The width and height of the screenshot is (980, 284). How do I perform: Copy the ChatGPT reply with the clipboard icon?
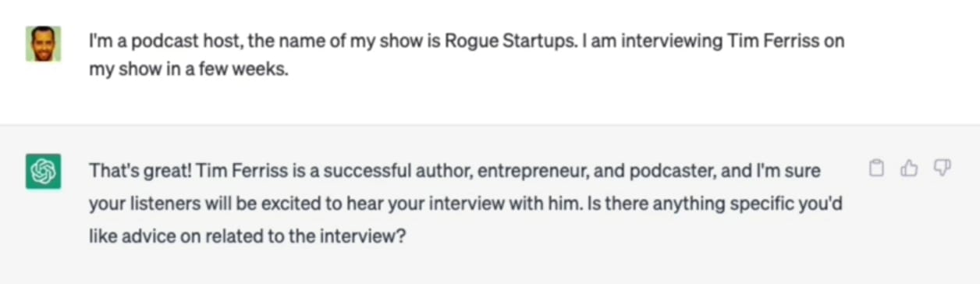[x=876, y=169]
